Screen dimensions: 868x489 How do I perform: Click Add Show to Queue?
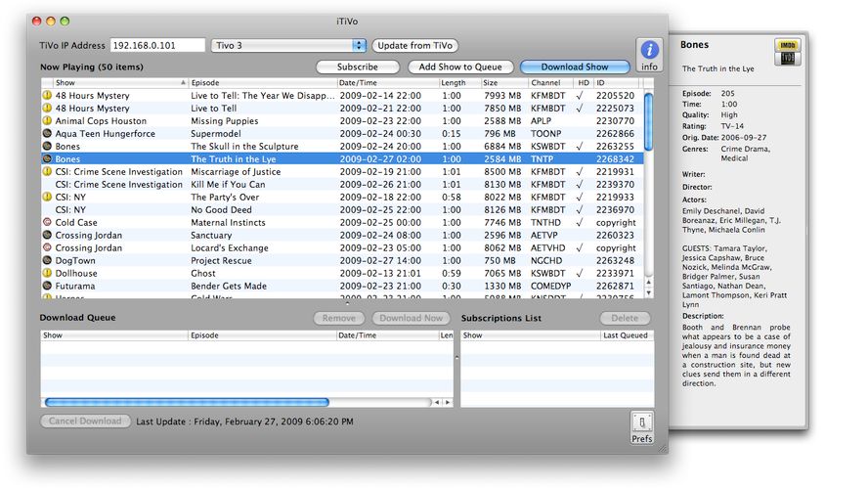460,67
